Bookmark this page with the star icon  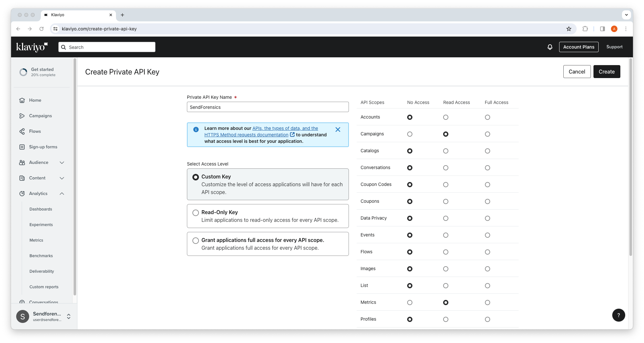[569, 29]
